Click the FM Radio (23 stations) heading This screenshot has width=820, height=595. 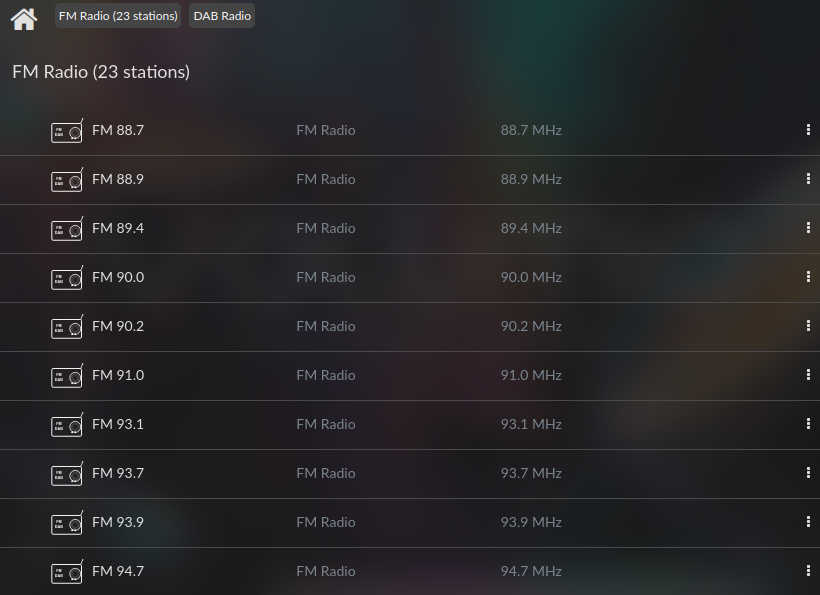[x=101, y=72]
